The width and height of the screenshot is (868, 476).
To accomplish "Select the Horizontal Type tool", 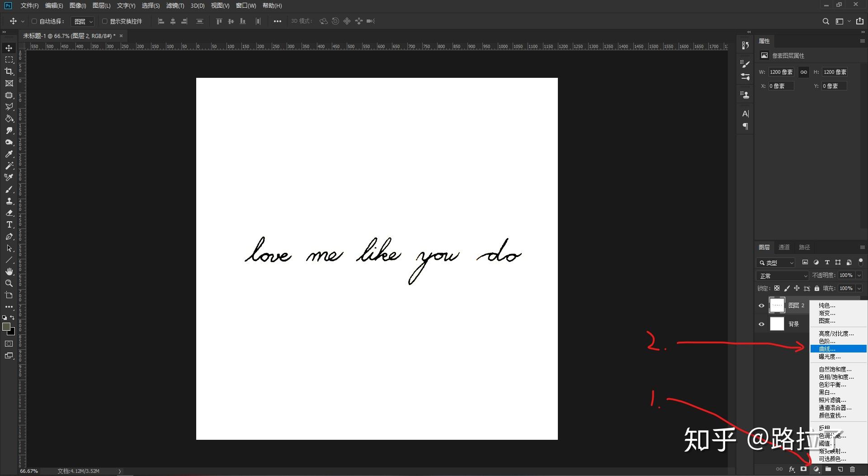I will pyautogui.click(x=9, y=225).
